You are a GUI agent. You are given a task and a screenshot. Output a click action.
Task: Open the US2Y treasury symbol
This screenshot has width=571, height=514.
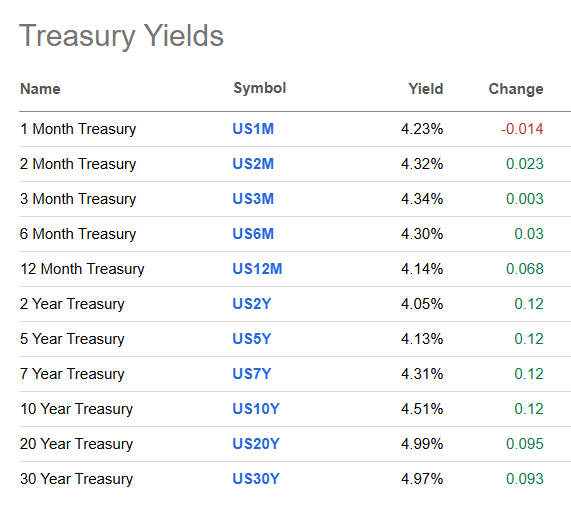click(x=252, y=304)
